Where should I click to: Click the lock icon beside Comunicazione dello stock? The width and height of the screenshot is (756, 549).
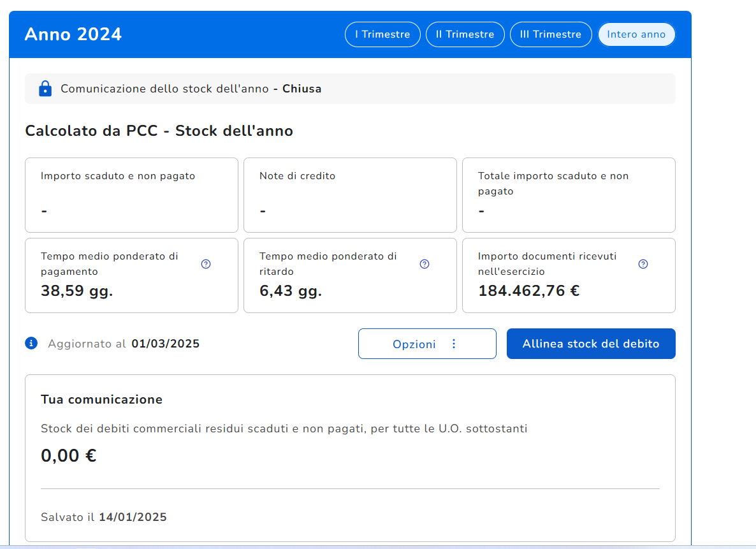pos(45,89)
